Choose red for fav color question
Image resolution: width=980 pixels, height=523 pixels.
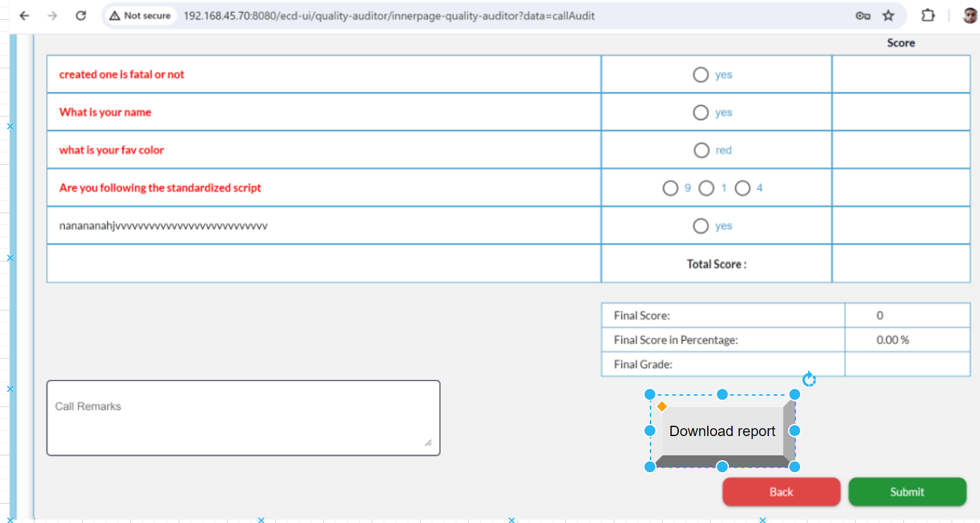[701, 150]
